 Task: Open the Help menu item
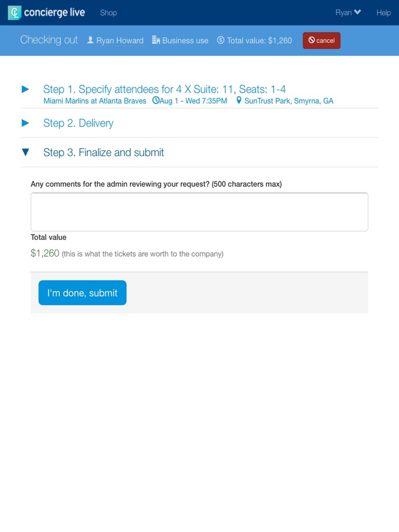tap(383, 12)
